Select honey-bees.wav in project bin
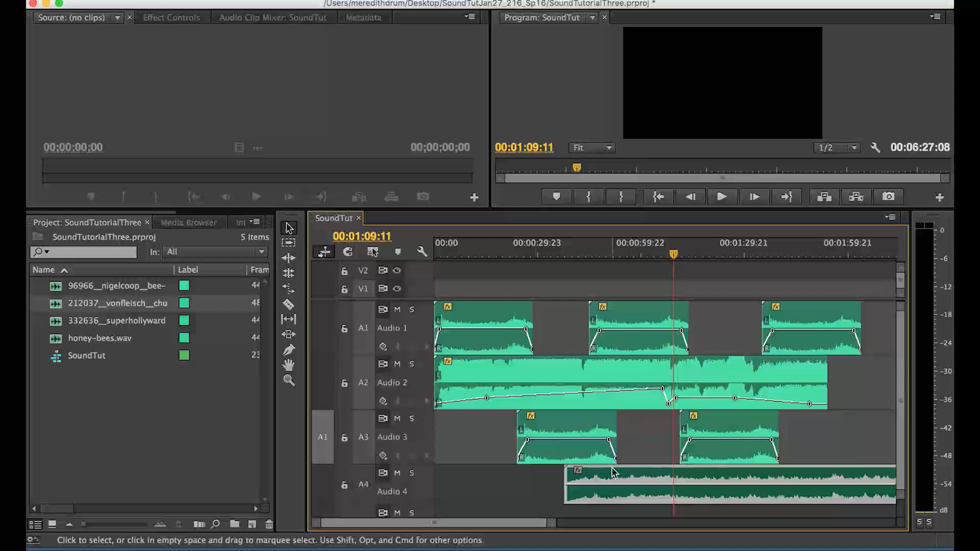 [x=100, y=338]
